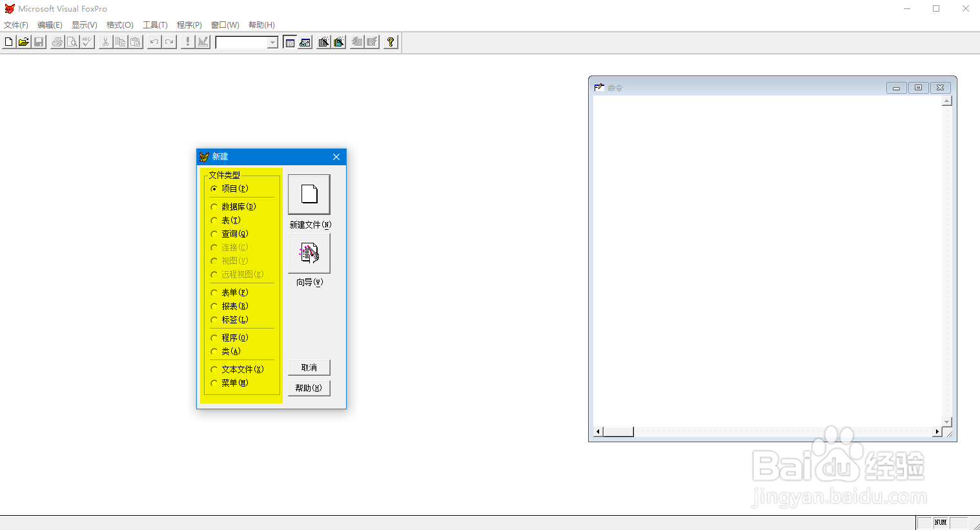Open the 文件(F) menu
Screen dimensions: 980x530
[16, 25]
